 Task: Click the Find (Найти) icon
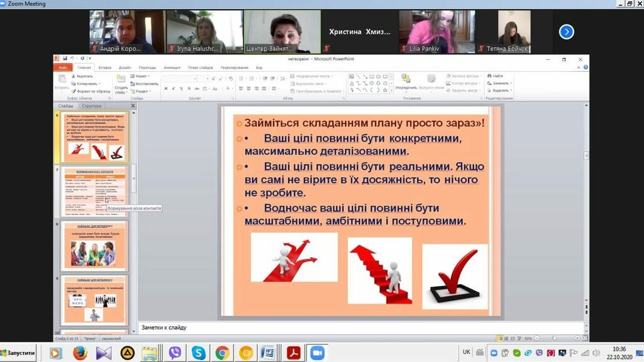click(x=496, y=75)
